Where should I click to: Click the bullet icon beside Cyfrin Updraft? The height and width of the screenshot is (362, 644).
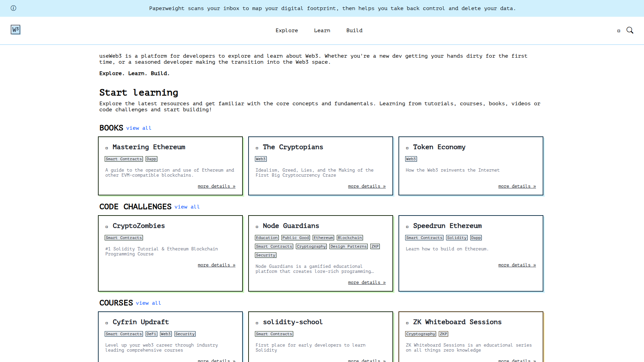click(107, 323)
